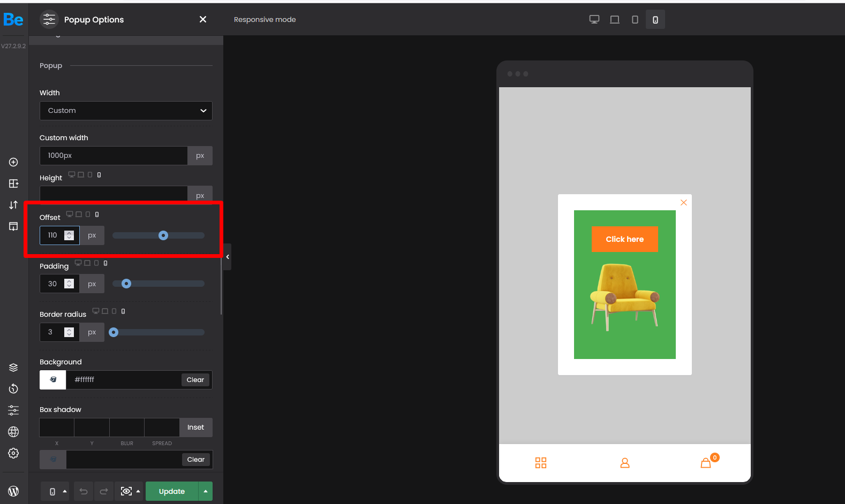This screenshot has width=845, height=504.
Task: Click the Padding value stepper arrows
Action: pyautogui.click(x=69, y=284)
